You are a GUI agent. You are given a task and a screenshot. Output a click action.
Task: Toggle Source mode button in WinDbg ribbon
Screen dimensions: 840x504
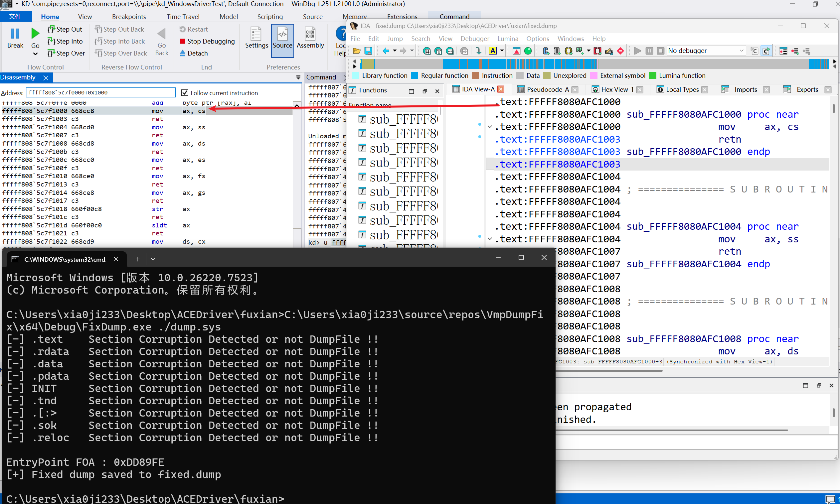coord(282,38)
